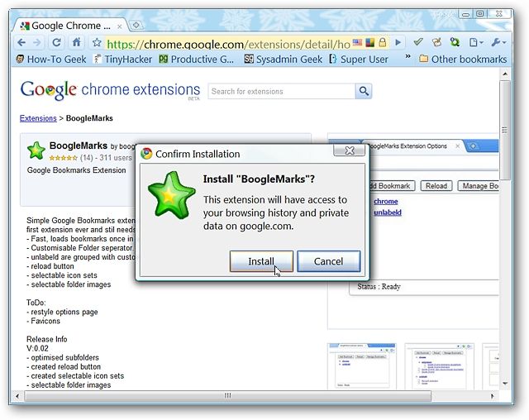Viewport: 529px width, 420px height.
Task: Click the horizontal scrollbar left arrow
Action: 17,396
